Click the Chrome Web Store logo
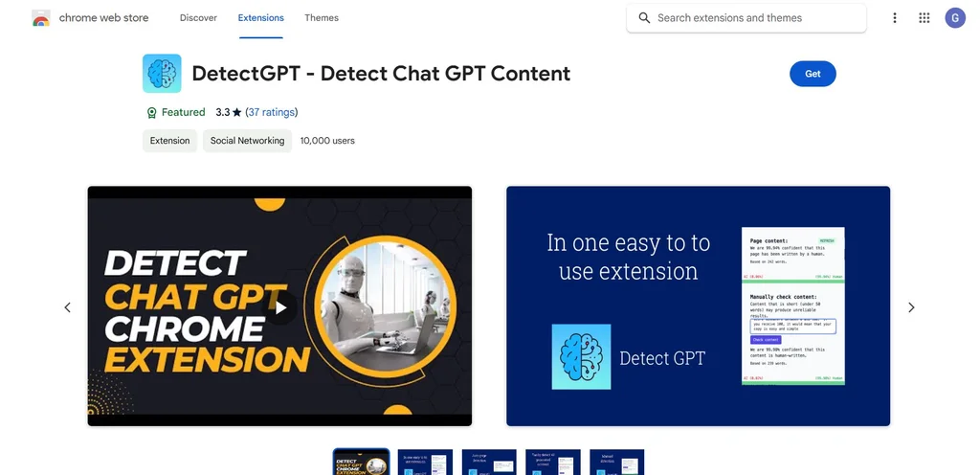 (40, 18)
